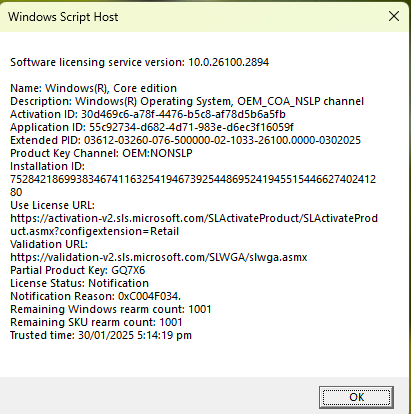The height and width of the screenshot is (414, 411).
Task: Click the Trusted time line
Action: (x=101, y=335)
